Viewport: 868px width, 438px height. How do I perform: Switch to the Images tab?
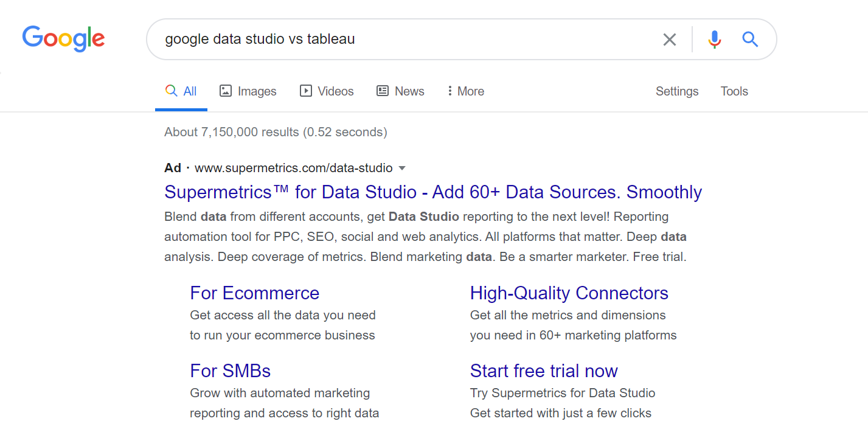point(248,91)
